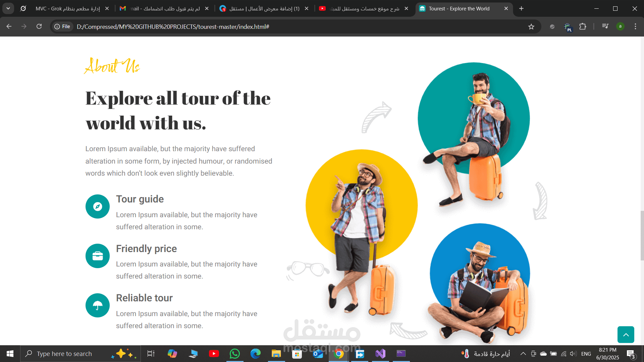Open the Chrome profile avatar
Image resolution: width=644 pixels, height=362 pixels.
coord(620,26)
